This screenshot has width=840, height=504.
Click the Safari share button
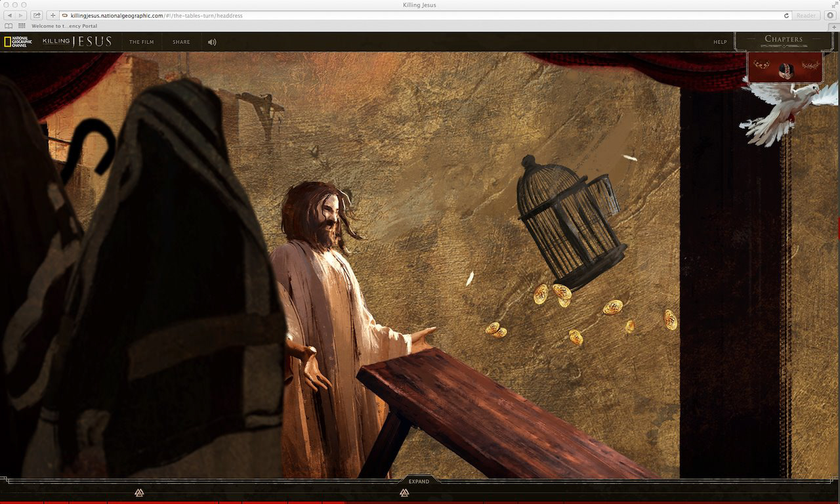pyautogui.click(x=37, y=15)
